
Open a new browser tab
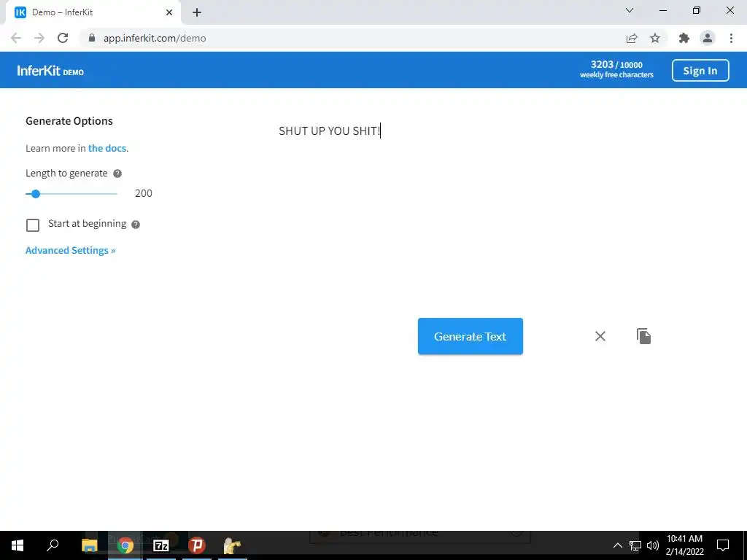coord(197,12)
